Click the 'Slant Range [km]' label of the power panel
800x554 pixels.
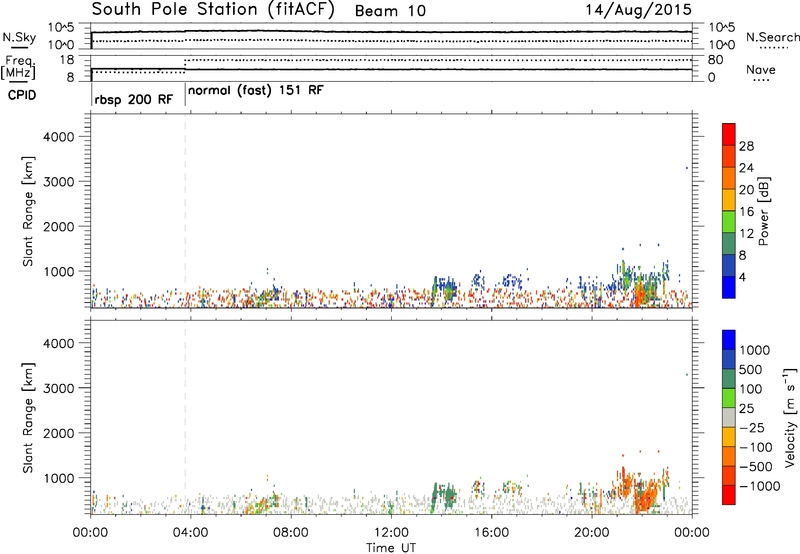(28, 211)
